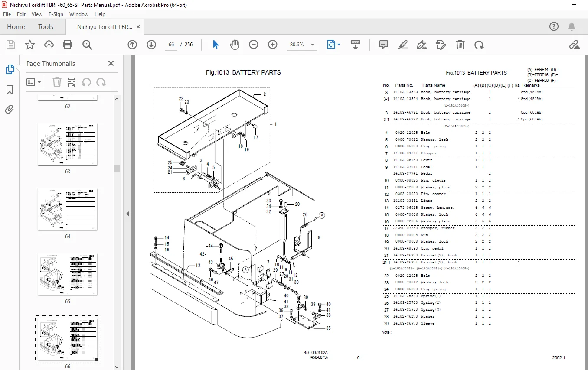Zoom in with the plus button
The width and height of the screenshot is (588, 370).
pos(273,45)
